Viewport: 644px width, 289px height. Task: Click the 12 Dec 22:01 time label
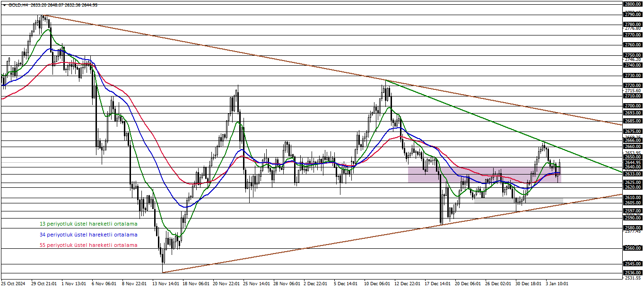[407, 284]
